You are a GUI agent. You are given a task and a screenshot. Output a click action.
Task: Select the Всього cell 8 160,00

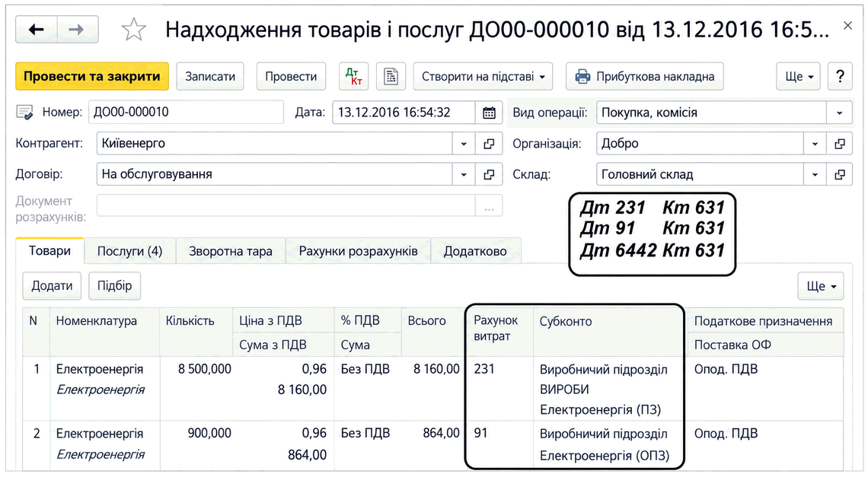click(436, 370)
